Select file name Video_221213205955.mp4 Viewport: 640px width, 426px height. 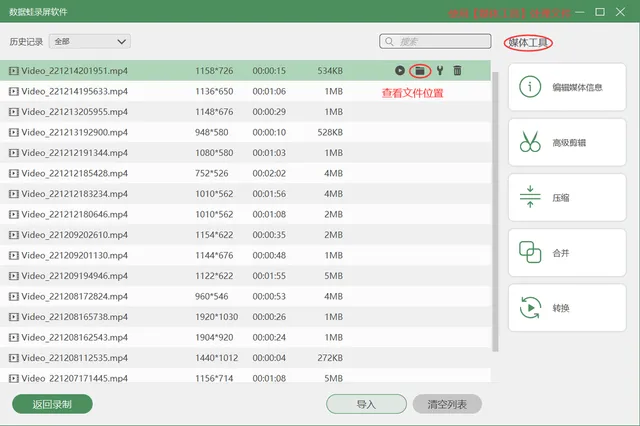click(x=74, y=112)
